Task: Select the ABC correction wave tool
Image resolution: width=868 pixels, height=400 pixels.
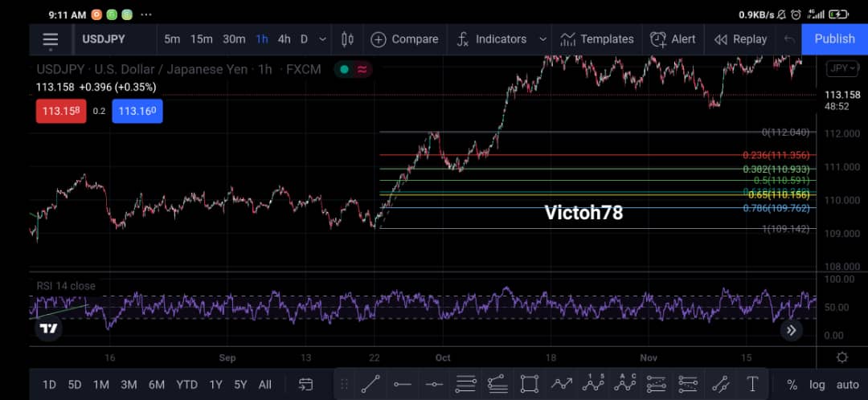Action: 625,384
